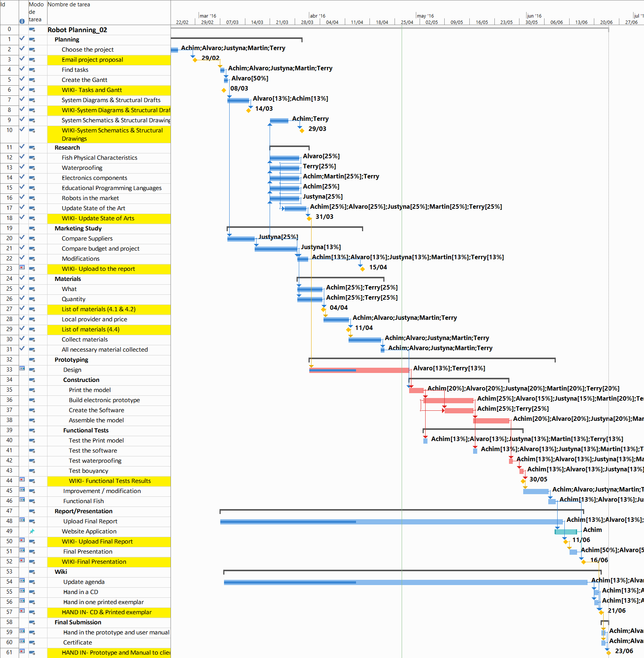Click the auto-schedule mode icon for Robot Planning_02
Screen dimensions: 644x658
point(32,30)
